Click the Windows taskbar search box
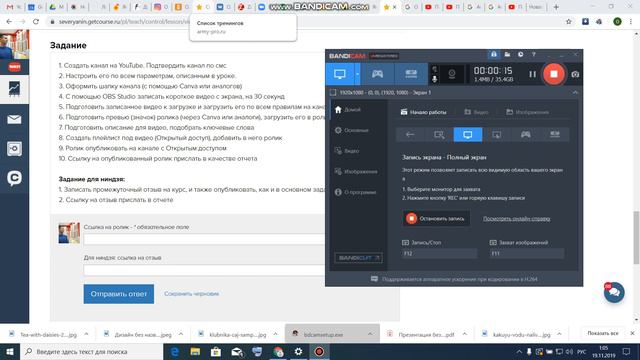 click(x=91, y=351)
